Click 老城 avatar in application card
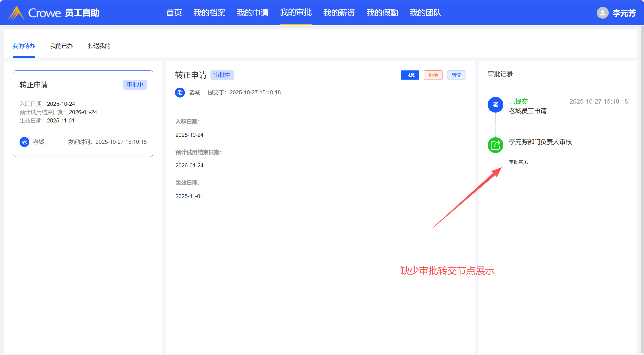This screenshot has width=644, height=355. (x=24, y=142)
